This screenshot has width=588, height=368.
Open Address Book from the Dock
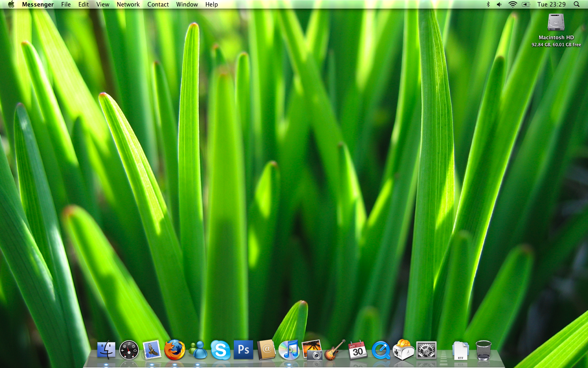tap(266, 350)
